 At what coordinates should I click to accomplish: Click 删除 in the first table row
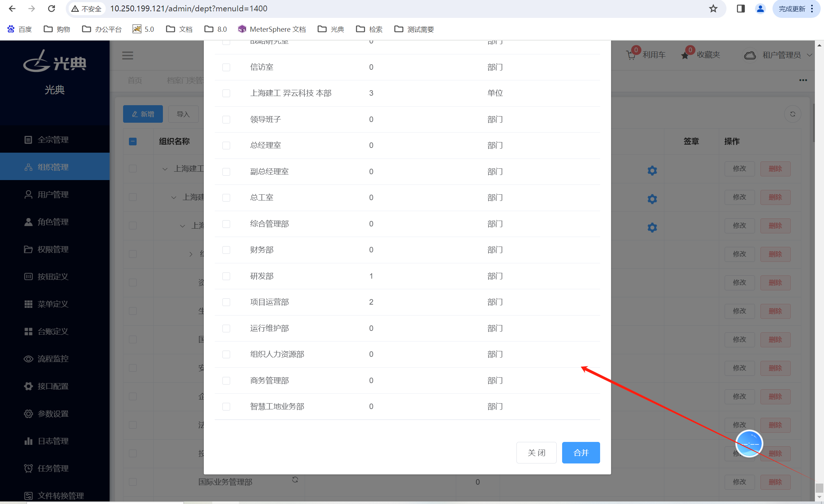[775, 169]
